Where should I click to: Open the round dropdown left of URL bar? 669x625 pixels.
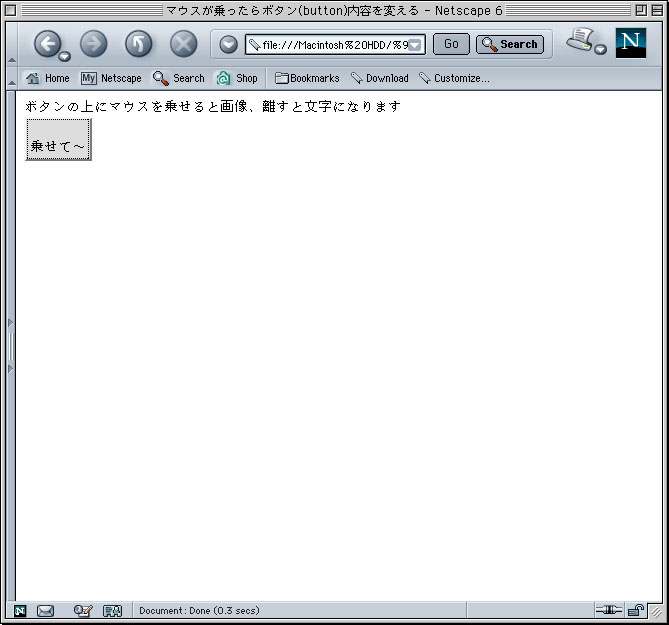click(x=228, y=44)
